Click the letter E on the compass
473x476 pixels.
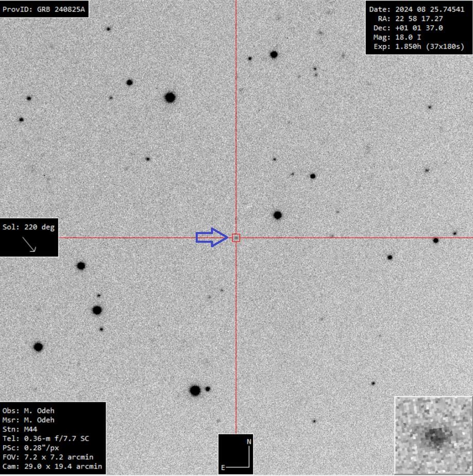click(x=223, y=467)
